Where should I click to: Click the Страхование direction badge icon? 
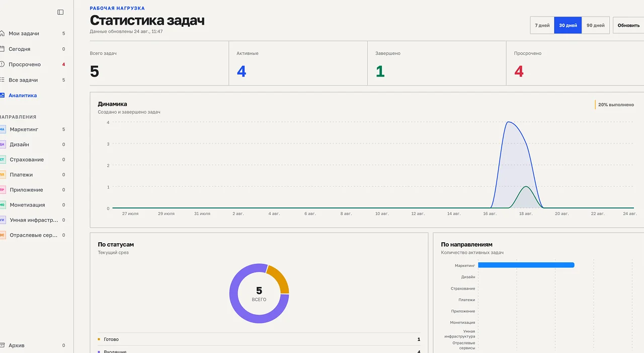coord(3,160)
